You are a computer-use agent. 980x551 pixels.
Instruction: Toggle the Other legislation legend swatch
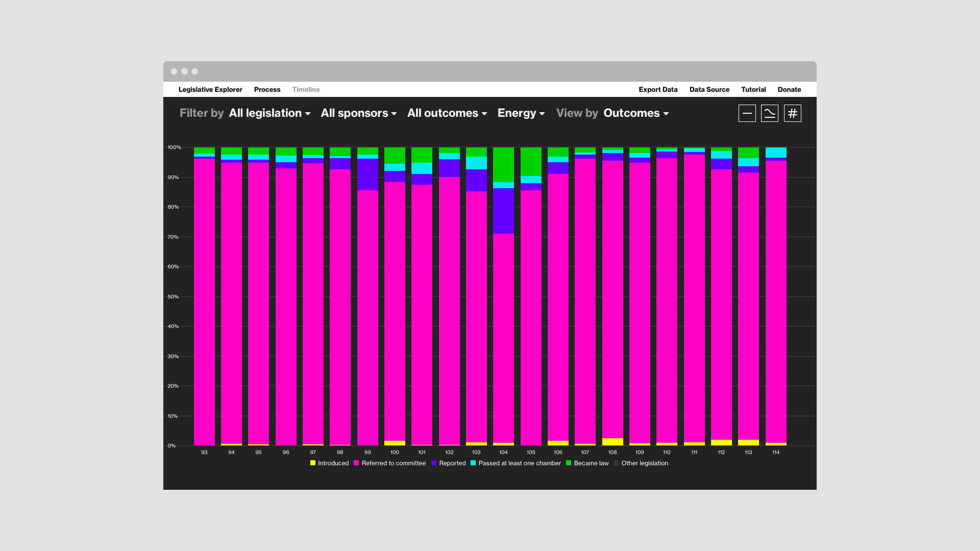616,463
